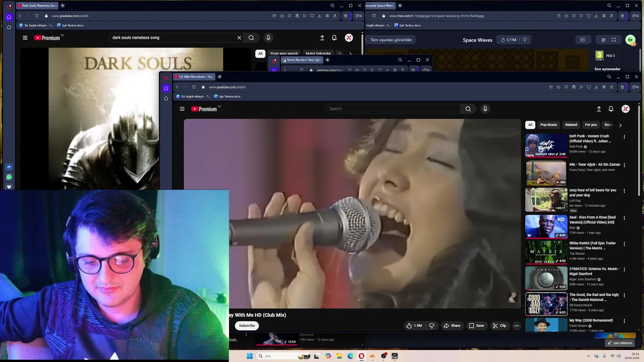Open options menu for cozy hour of lofi beats

point(624,191)
